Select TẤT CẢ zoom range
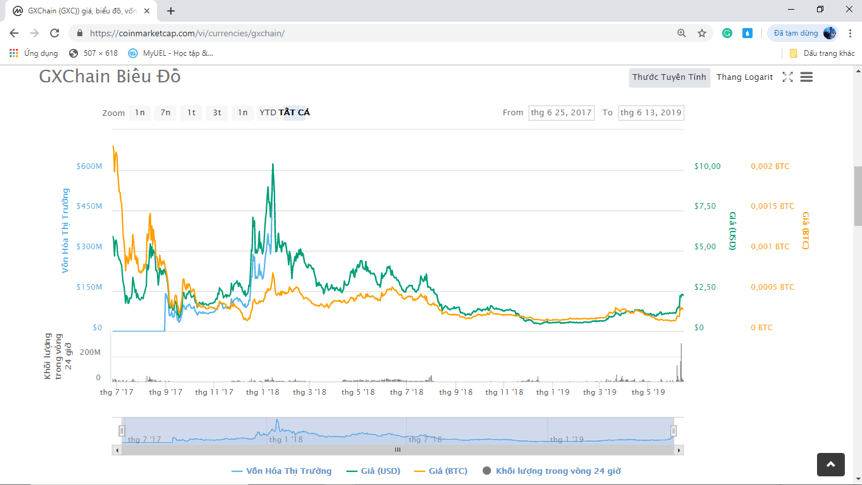The image size is (862, 485). click(294, 112)
